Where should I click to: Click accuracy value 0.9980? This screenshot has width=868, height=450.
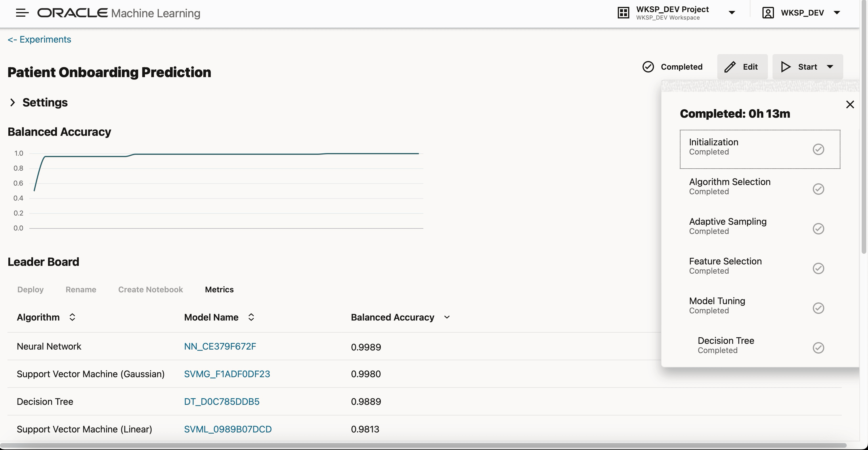[366, 374]
